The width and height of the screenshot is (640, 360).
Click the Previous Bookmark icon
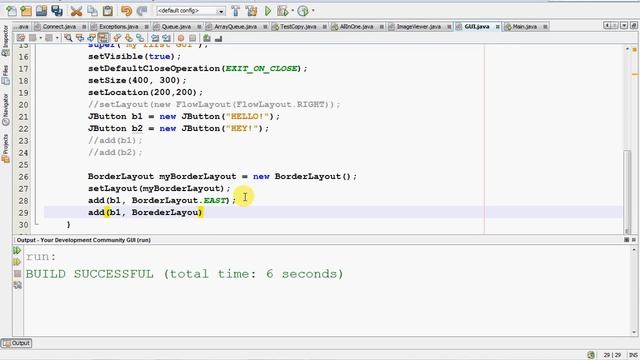click(117, 38)
